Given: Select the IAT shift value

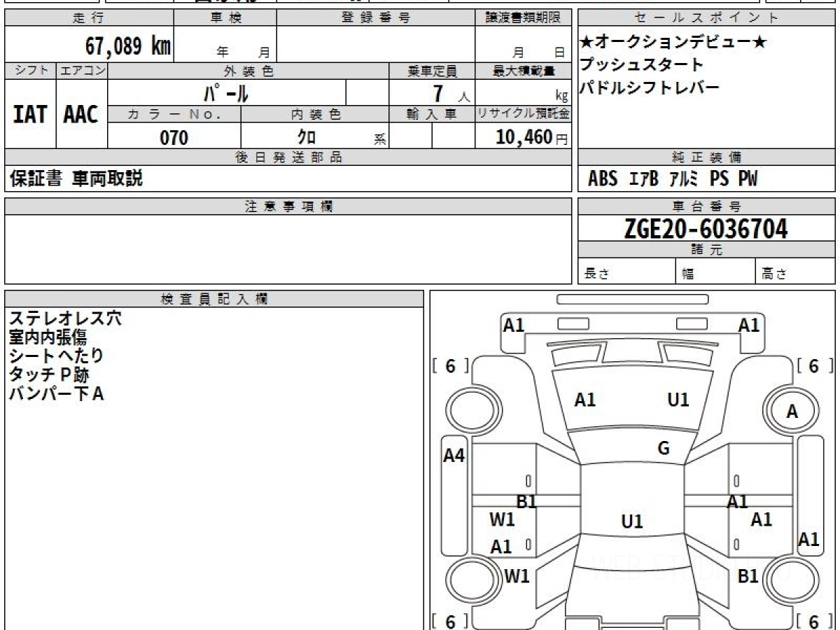Looking at the screenshot, I should [30, 114].
